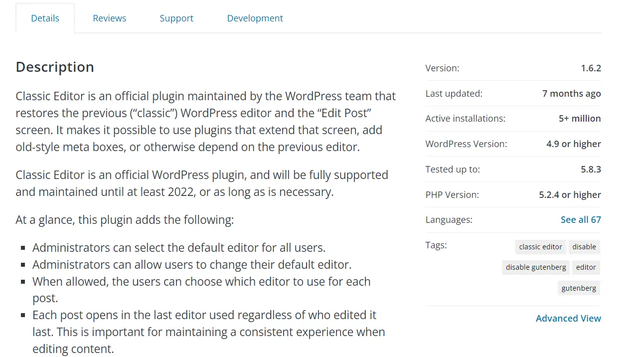Screen dimensions: 644x357
Task: Open the Advanced View link
Action: click(568, 319)
